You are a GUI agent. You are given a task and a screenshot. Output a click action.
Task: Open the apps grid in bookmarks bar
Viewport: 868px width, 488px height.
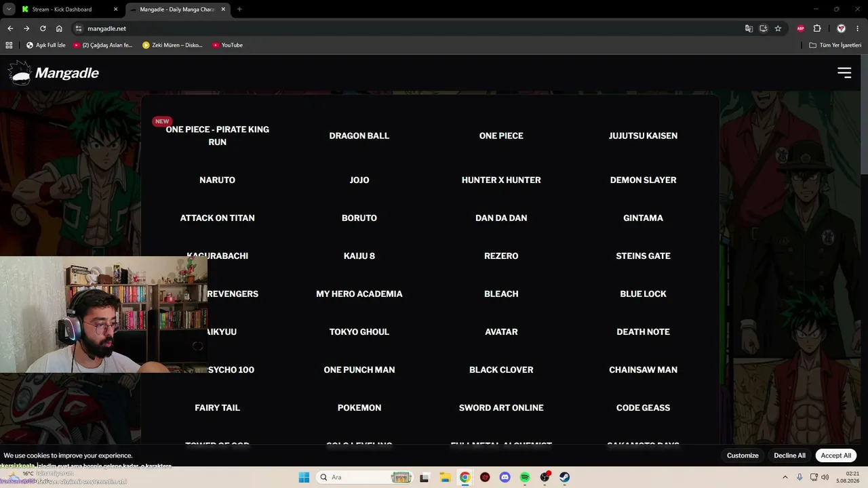coord(9,45)
